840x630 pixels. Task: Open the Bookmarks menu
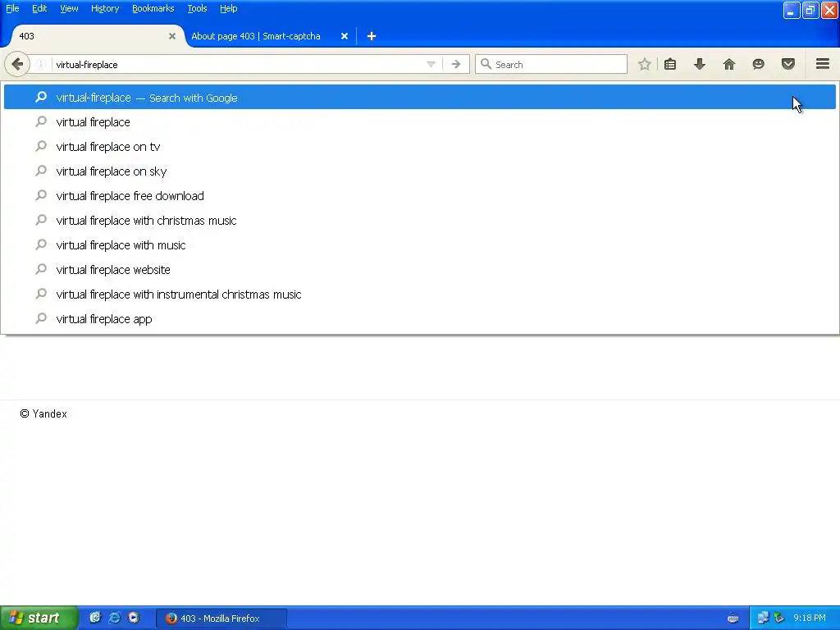[153, 8]
